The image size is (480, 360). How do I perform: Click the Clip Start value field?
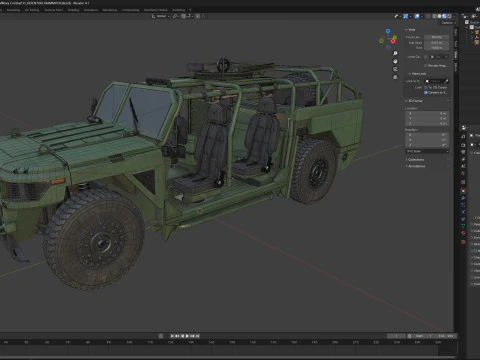(436, 43)
